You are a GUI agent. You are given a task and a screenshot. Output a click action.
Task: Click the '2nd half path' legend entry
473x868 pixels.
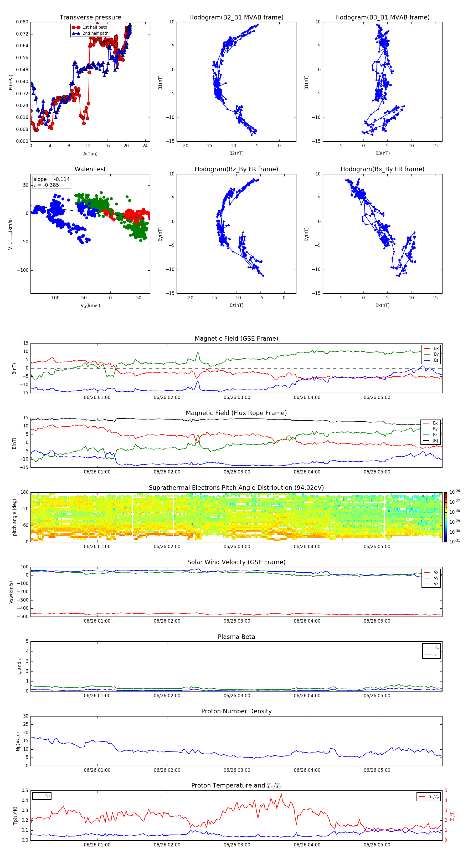tap(91, 33)
